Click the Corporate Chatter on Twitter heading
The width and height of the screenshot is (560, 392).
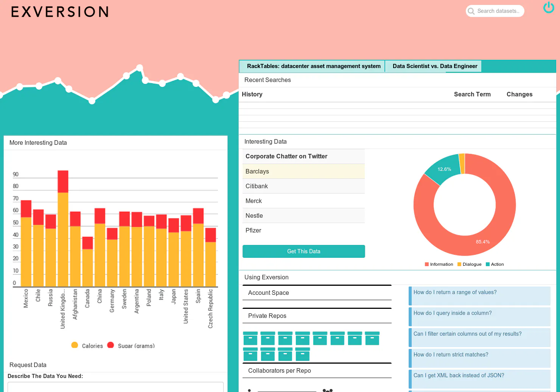coord(286,156)
